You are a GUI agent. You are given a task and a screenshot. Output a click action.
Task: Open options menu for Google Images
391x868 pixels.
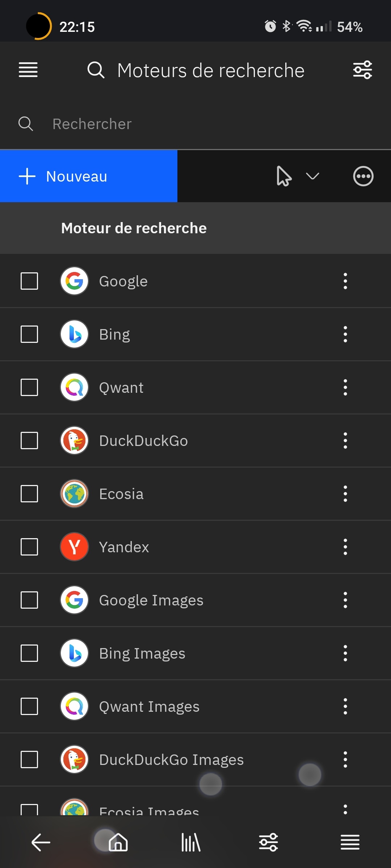[x=345, y=600]
